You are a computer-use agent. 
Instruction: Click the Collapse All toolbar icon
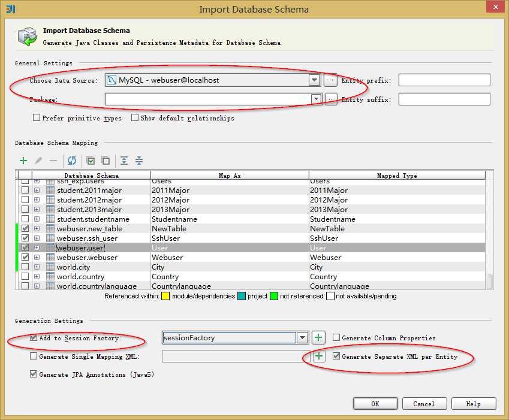[139, 161]
